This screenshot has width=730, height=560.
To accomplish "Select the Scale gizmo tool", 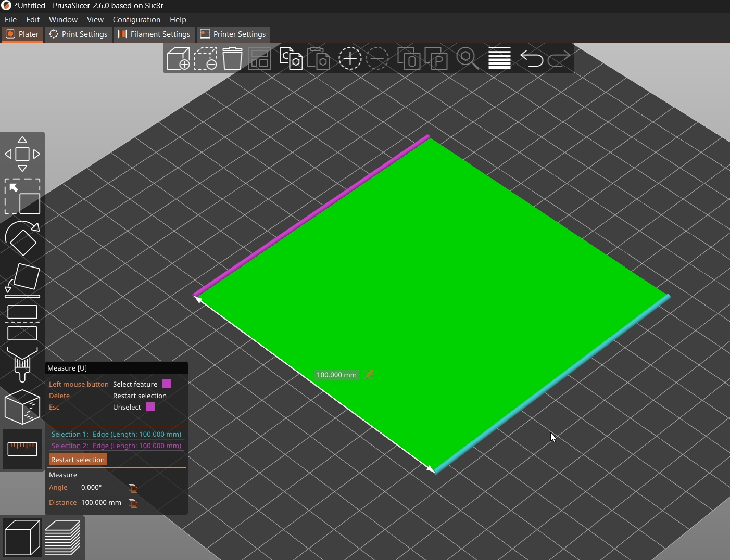I will (22, 196).
